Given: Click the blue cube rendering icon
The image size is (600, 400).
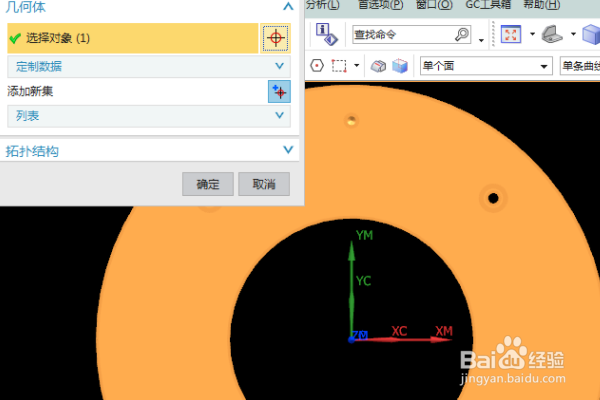Looking at the screenshot, I should pos(591,34).
